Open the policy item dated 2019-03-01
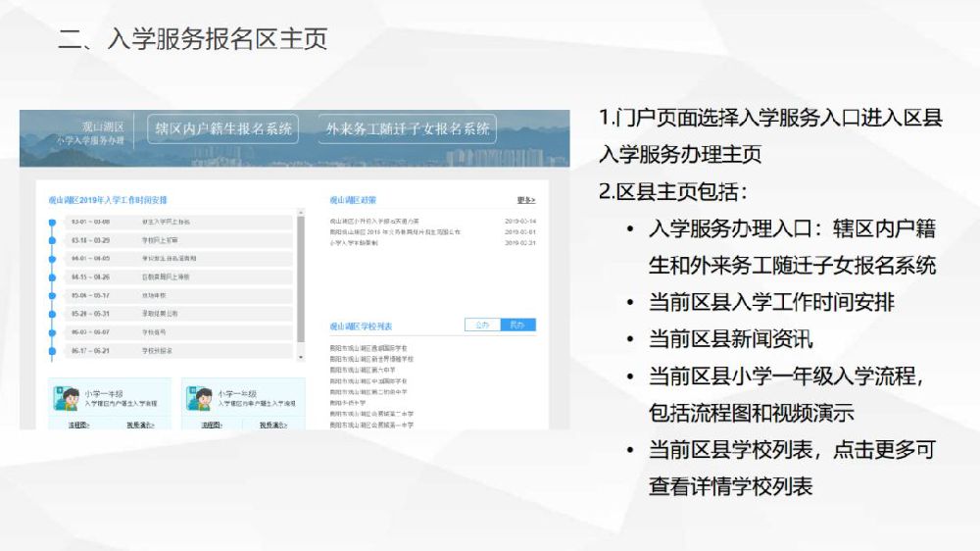The height and width of the screenshot is (551, 980). tap(432, 232)
